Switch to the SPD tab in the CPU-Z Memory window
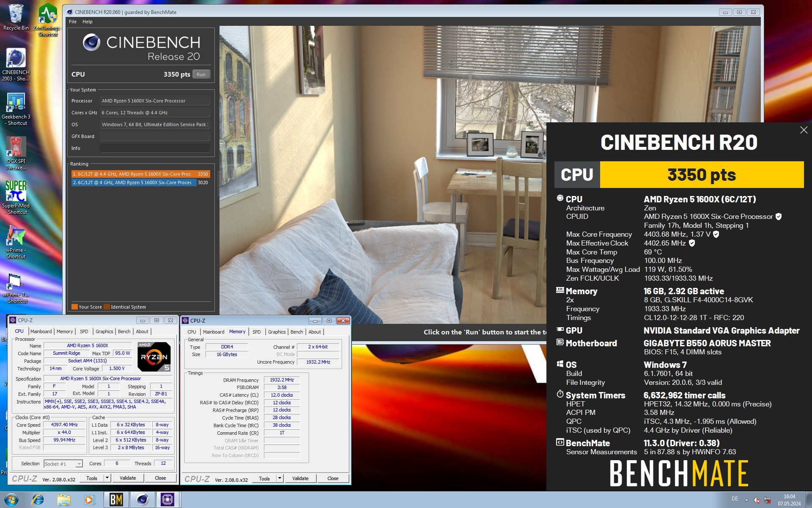This screenshot has width=812, height=508. [x=256, y=332]
